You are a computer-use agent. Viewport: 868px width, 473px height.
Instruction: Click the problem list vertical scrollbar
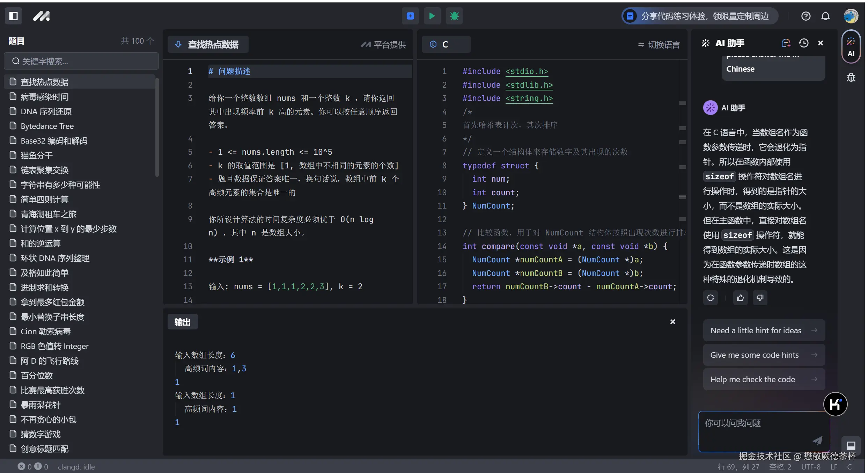point(157,128)
